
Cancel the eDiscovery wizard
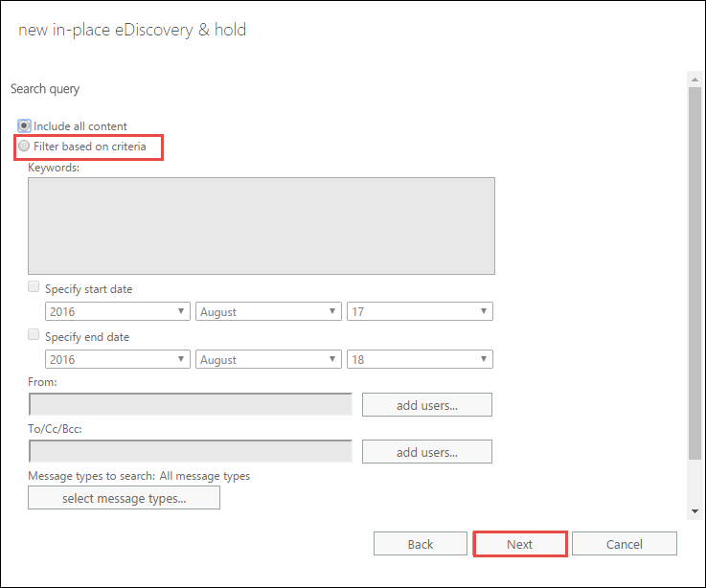[624, 544]
